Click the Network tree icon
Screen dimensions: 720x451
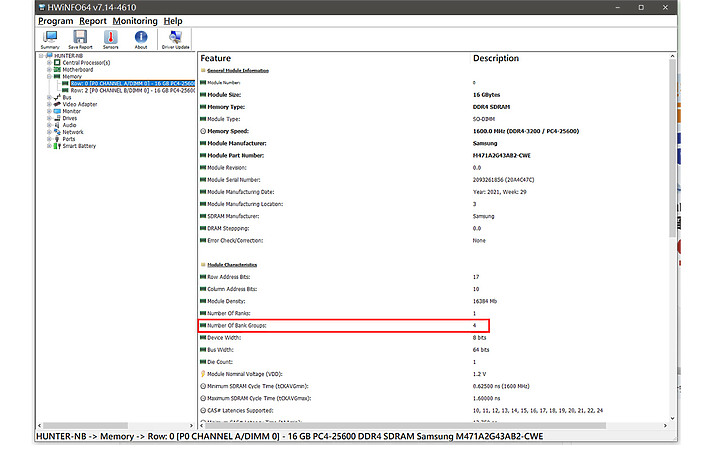[x=57, y=132]
